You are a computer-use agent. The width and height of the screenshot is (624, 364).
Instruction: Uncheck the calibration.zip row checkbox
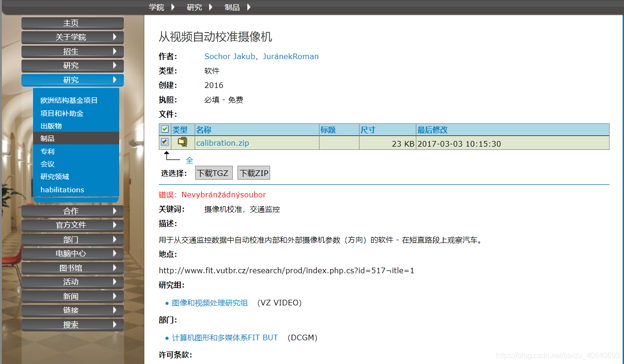(164, 142)
